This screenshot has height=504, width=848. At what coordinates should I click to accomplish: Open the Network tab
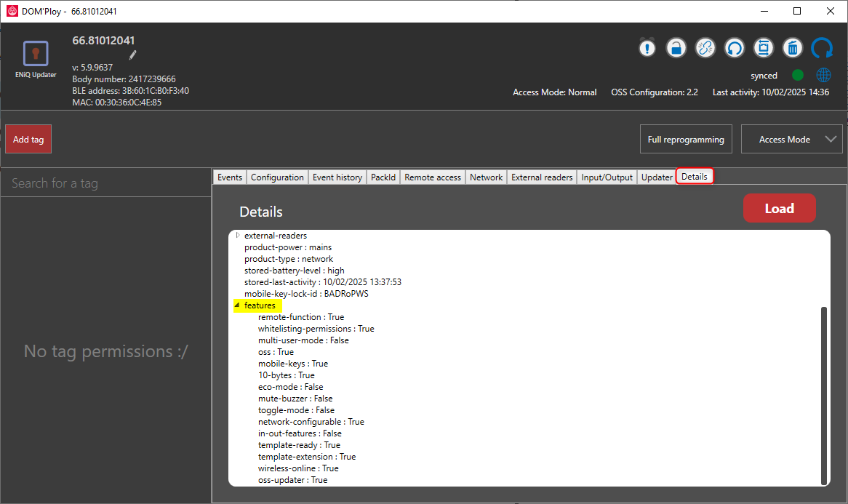click(487, 177)
